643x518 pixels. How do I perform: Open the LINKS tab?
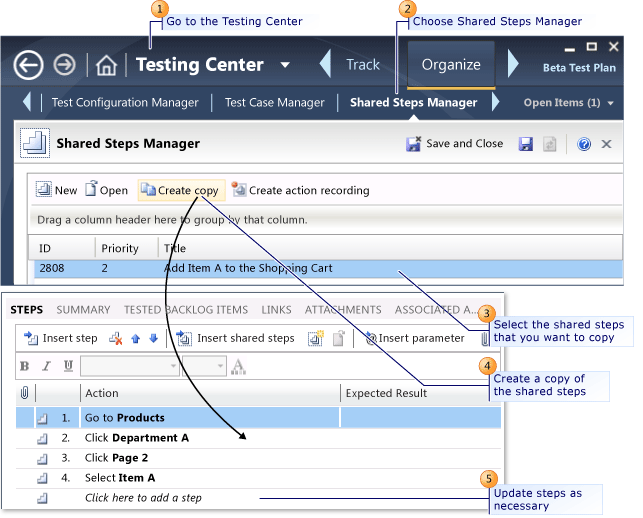point(276,310)
